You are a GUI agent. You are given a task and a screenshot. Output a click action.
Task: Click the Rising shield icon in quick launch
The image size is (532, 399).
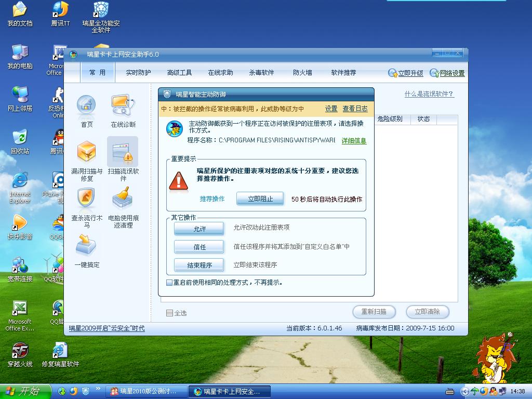pyautogui.click(x=86, y=391)
